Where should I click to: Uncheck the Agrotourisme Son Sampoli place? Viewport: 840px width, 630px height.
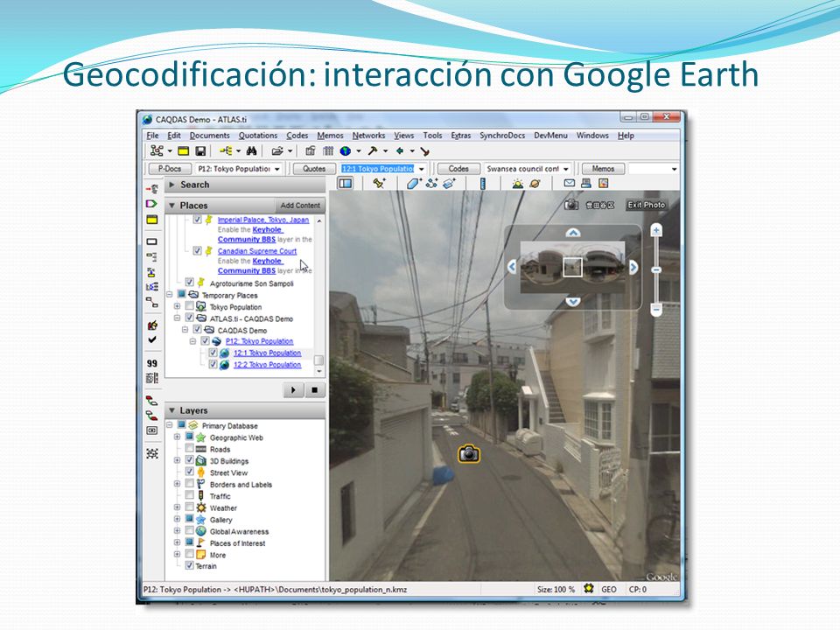tap(189, 283)
